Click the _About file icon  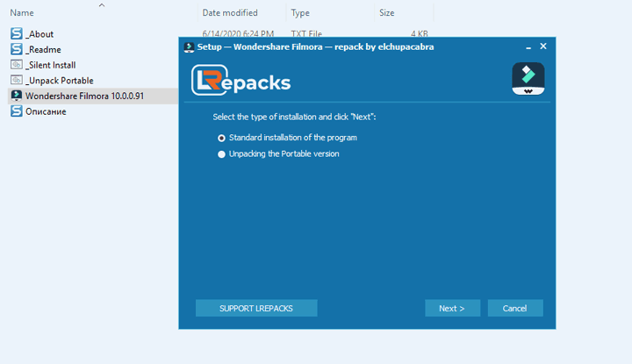tap(16, 33)
